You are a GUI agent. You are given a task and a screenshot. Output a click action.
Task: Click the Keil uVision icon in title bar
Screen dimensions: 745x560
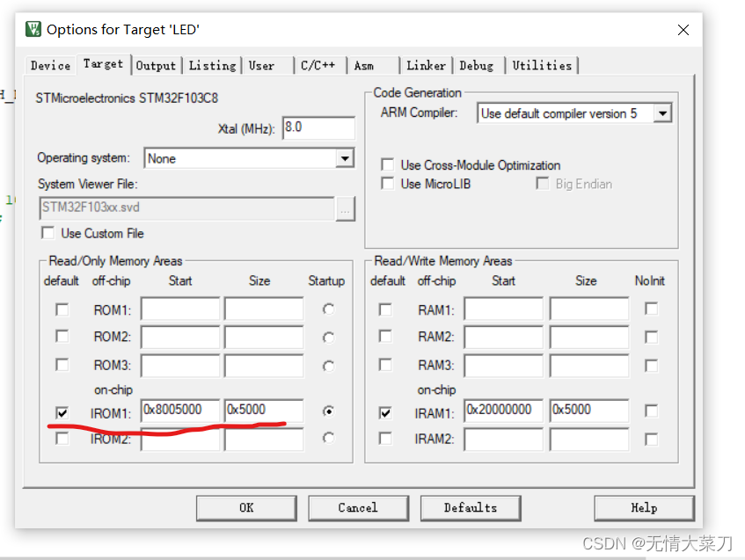pos(33,29)
